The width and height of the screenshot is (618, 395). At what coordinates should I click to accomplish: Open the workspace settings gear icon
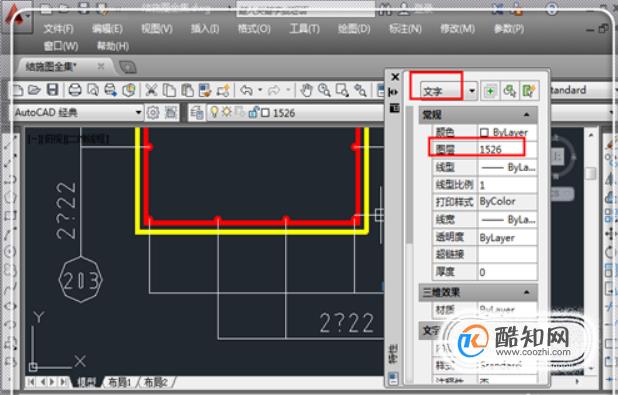point(153,113)
